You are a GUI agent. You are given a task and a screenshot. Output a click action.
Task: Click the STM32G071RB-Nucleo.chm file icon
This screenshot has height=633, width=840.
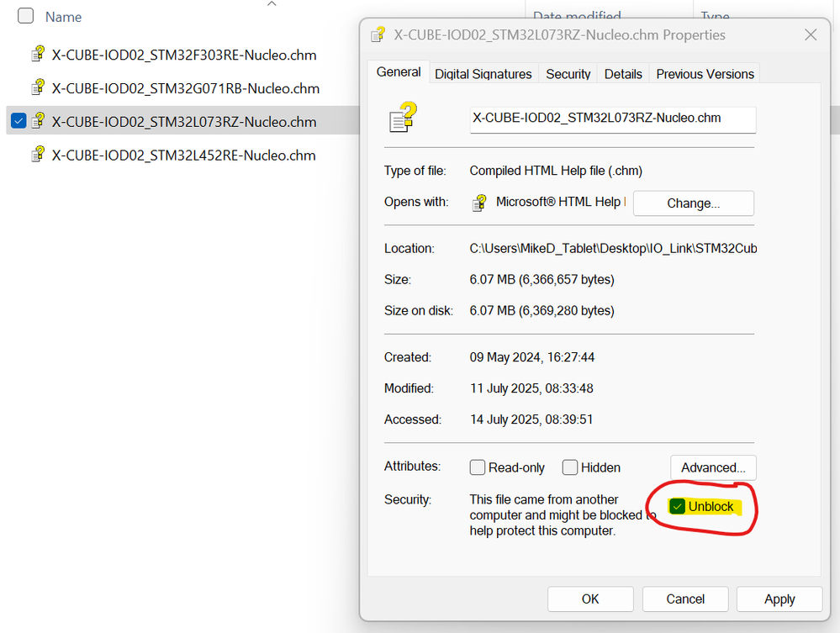tap(38, 87)
